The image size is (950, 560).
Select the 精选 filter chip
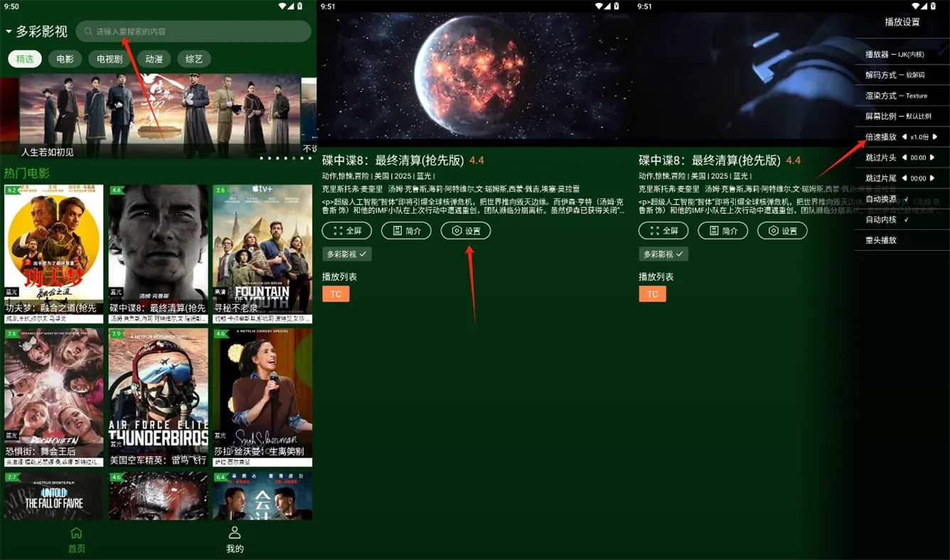coord(25,59)
